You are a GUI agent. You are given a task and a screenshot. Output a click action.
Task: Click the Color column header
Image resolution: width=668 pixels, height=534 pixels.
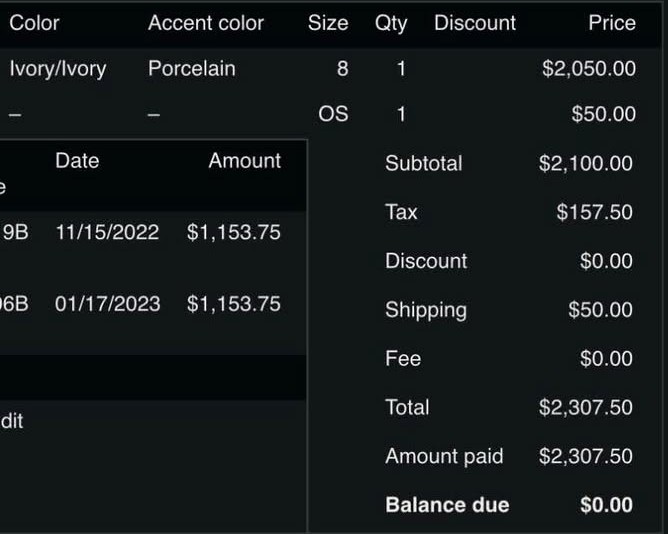34,23
